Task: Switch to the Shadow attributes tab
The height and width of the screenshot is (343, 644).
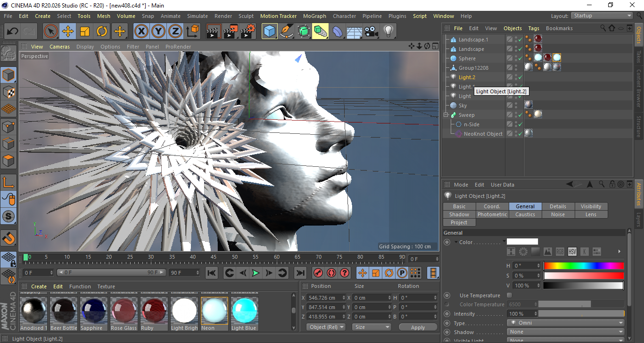Action: point(459,214)
